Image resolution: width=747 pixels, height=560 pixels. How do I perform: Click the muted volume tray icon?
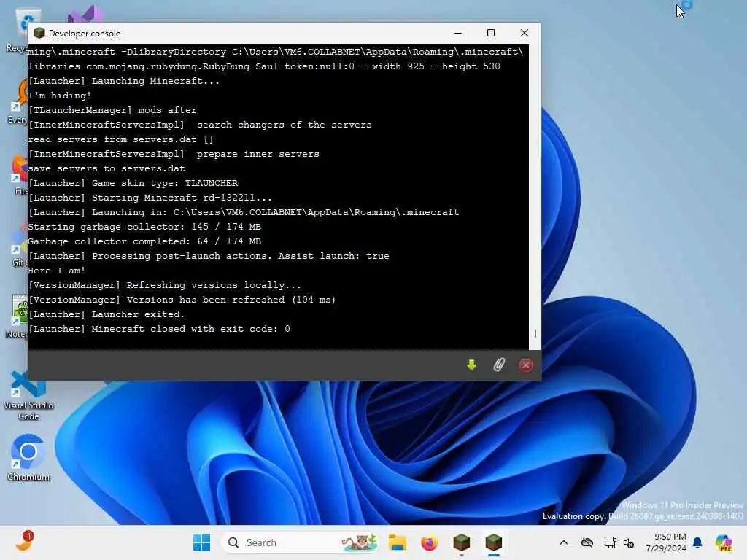click(x=628, y=542)
